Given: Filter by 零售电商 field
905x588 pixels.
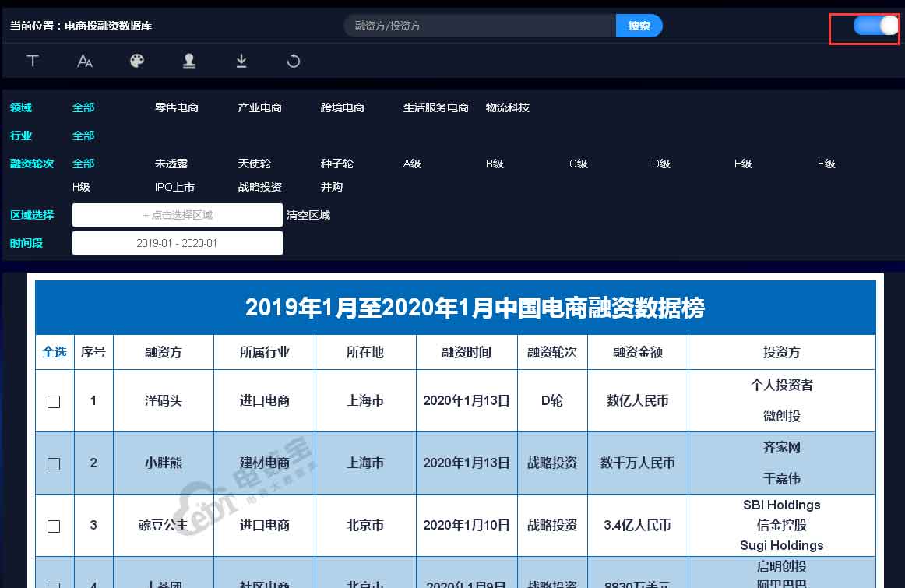Looking at the screenshot, I should coord(177,107).
